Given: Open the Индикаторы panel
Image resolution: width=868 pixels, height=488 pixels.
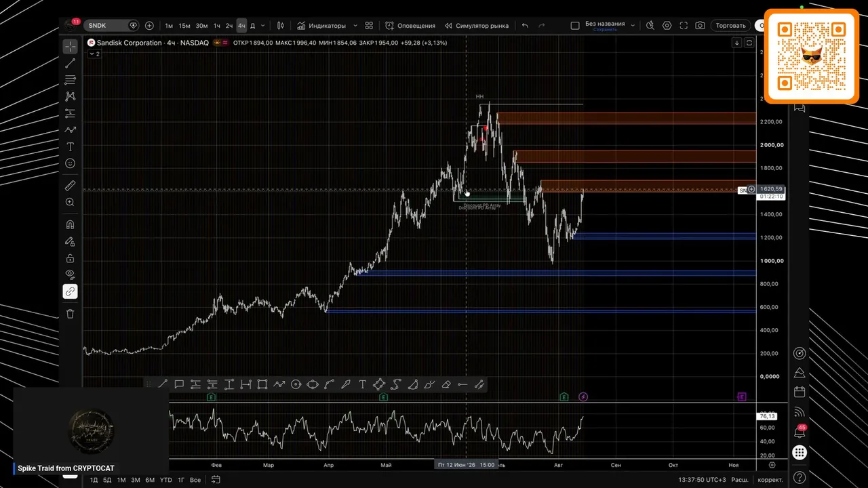Looking at the screenshot, I should click(321, 26).
